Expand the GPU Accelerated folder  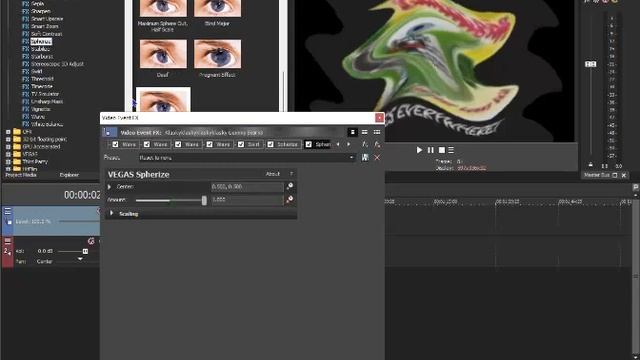point(8,147)
